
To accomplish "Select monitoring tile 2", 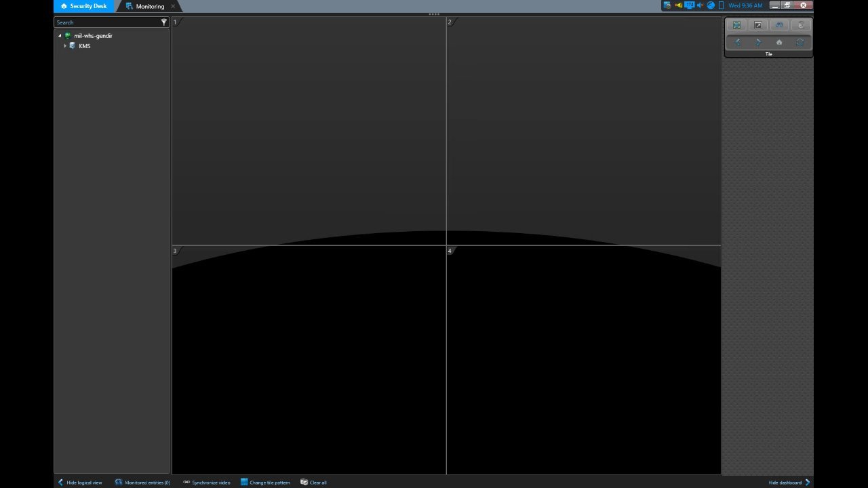I will click(x=584, y=131).
